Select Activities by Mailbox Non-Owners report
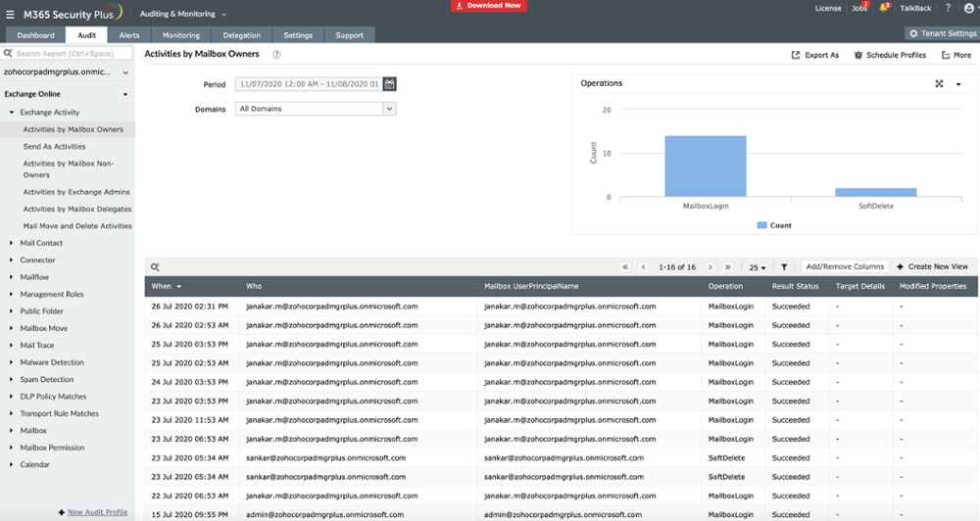 point(69,169)
